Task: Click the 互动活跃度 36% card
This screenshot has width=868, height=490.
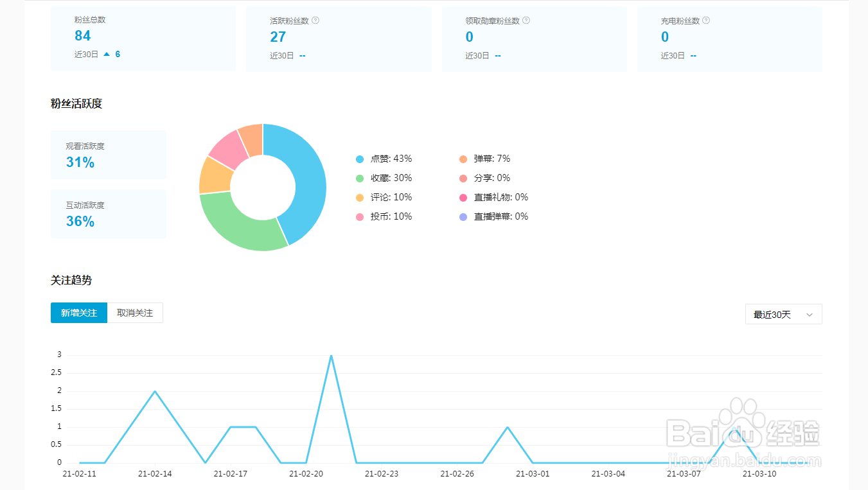Action: pos(109,214)
